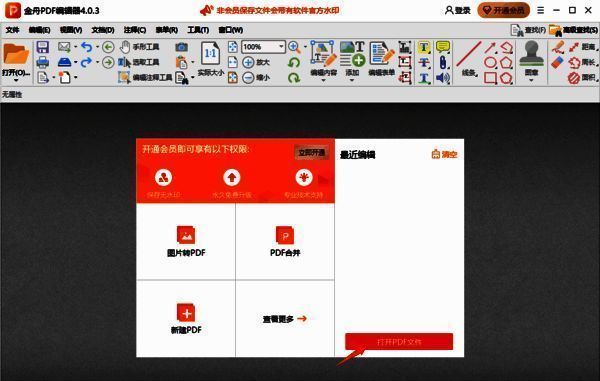Select the Hand tool (手形工具)

click(x=139, y=47)
